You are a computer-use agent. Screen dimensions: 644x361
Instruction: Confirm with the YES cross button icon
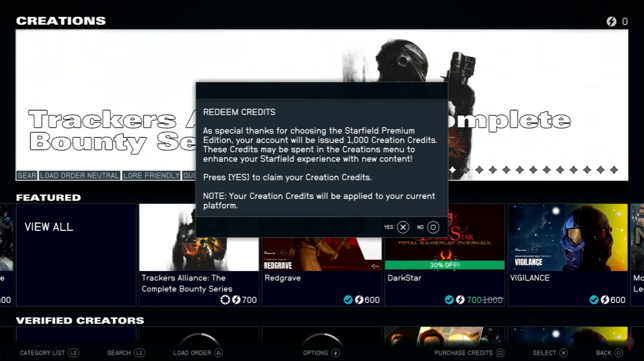403,227
